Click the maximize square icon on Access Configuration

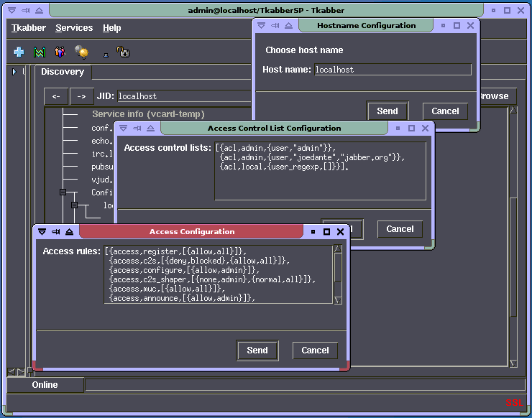click(327, 232)
